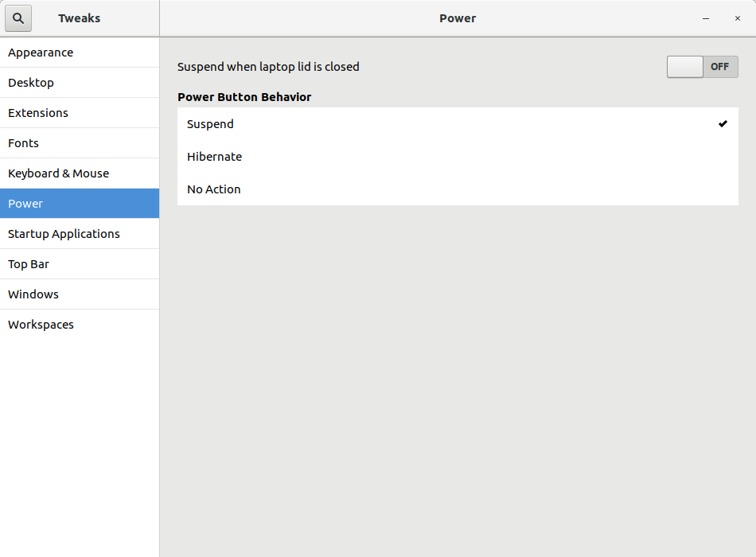Toggle the suspend when laptop lid closed switch
Image resolution: width=756 pixels, height=557 pixels.
[703, 67]
